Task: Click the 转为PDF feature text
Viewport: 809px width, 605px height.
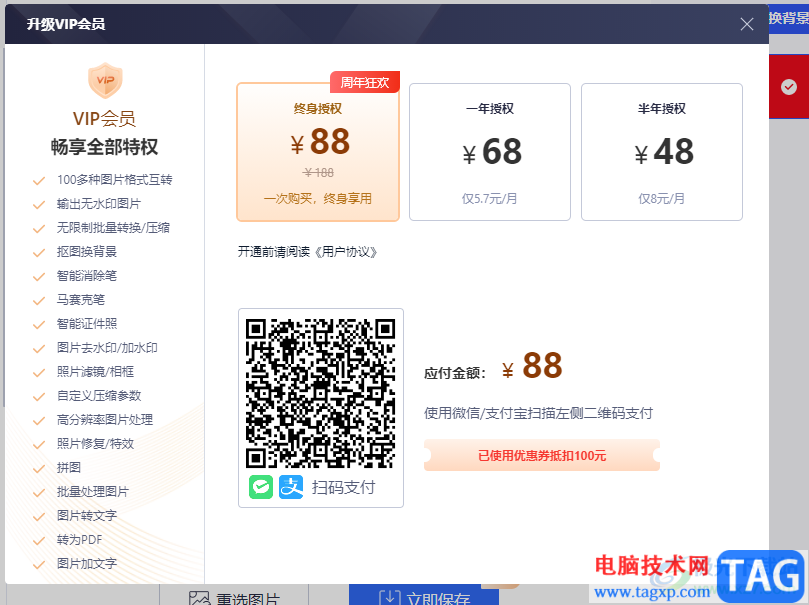Action: [x=79, y=539]
